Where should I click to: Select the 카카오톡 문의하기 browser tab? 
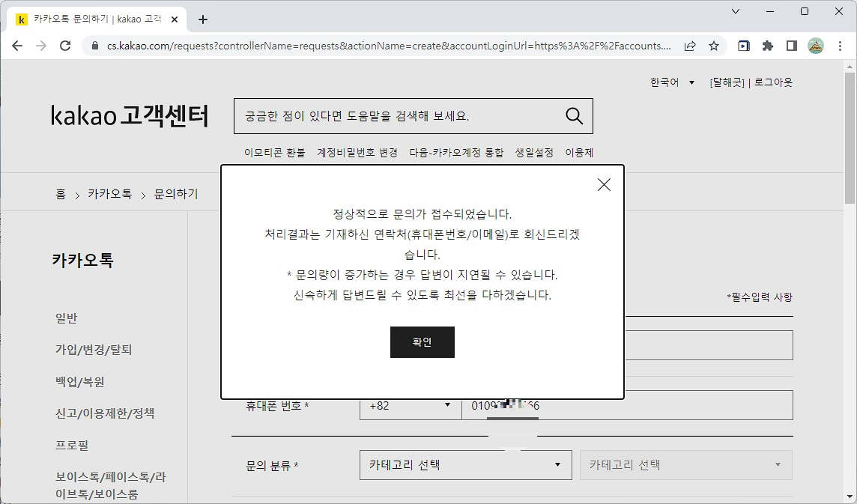tap(97, 19)
